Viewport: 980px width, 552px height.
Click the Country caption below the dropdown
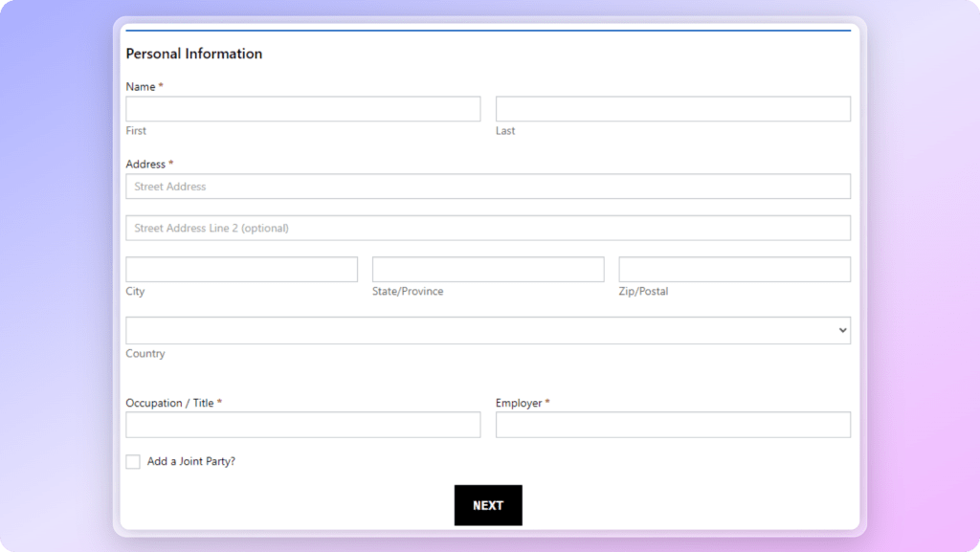coord(145,354)
